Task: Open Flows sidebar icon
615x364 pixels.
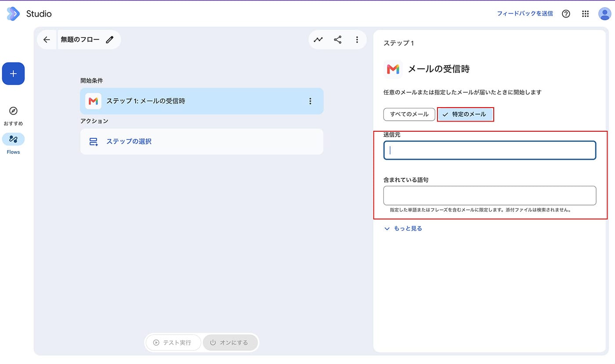Action: tap(13, 139)
